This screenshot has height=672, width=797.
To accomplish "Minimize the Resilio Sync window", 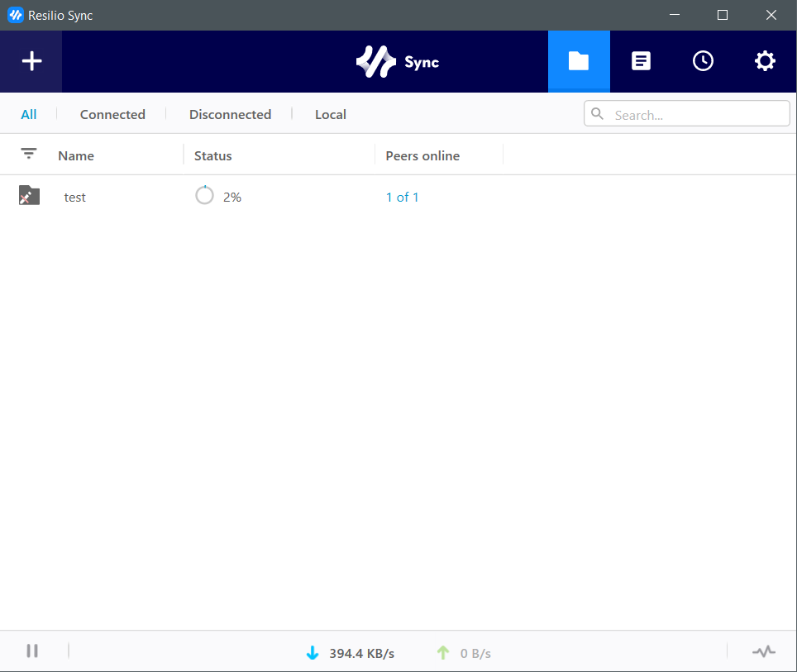I will [x=675, y=15].
